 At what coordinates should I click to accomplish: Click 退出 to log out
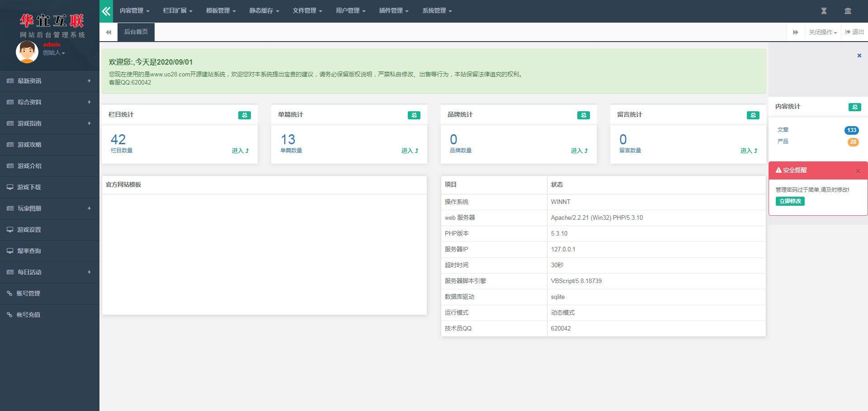(x=854, y=32)
